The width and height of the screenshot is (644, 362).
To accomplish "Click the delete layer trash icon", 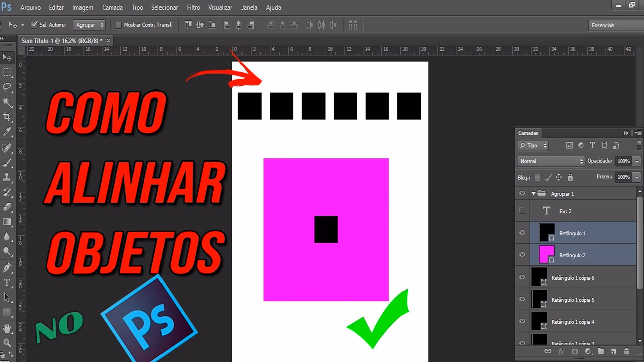I will pyautogui.click(x=626, y=351).
